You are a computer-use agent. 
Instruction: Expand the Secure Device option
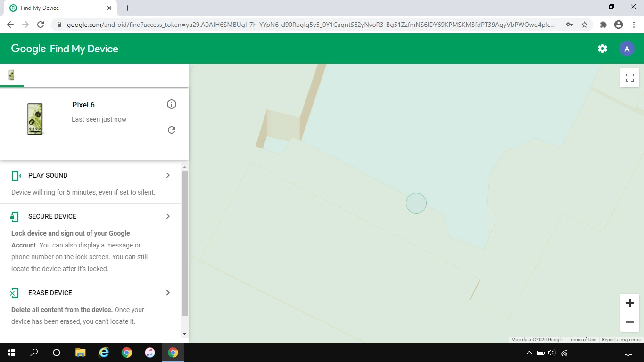[168, 216]
